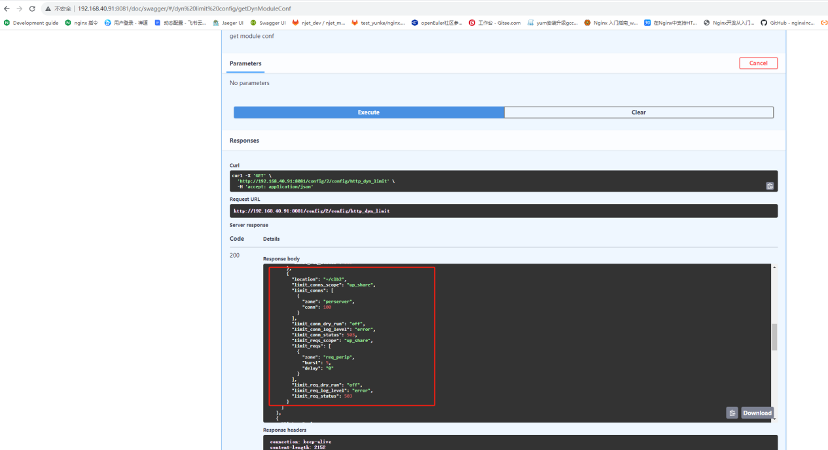The image size is (828, 450).
Task: Download the response body
Action: coord(757,413)
